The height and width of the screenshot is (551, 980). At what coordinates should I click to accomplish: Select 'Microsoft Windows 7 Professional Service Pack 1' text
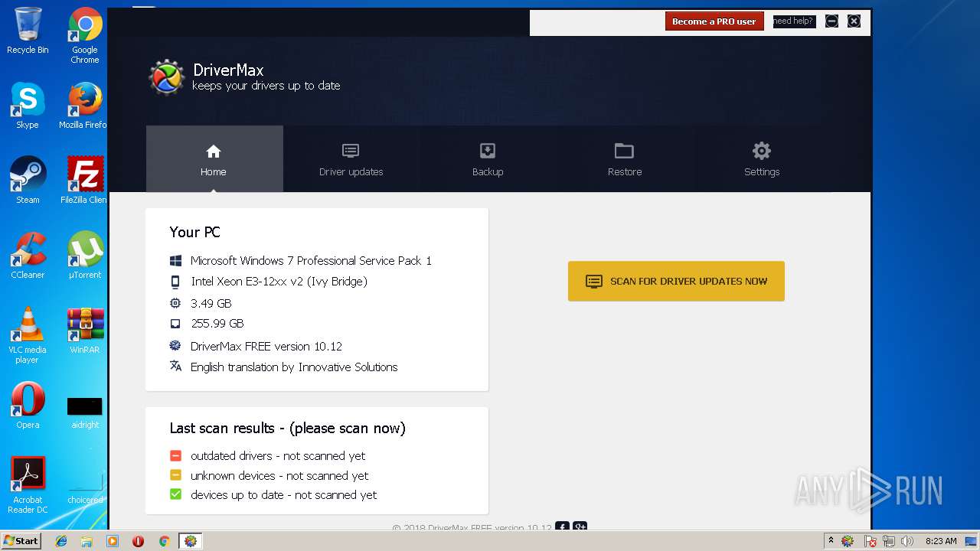(x=311, y=261)
